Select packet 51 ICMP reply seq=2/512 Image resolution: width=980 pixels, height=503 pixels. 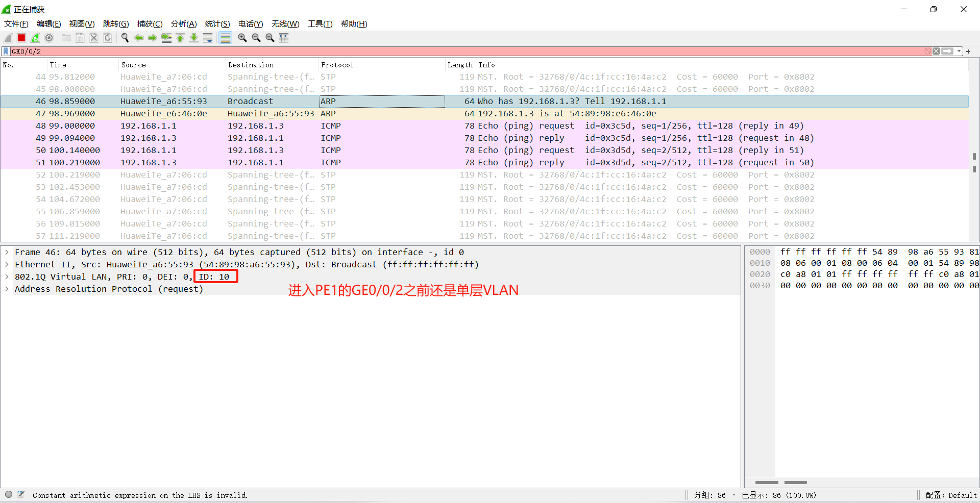pyautogui.click(x=484, y=163)
